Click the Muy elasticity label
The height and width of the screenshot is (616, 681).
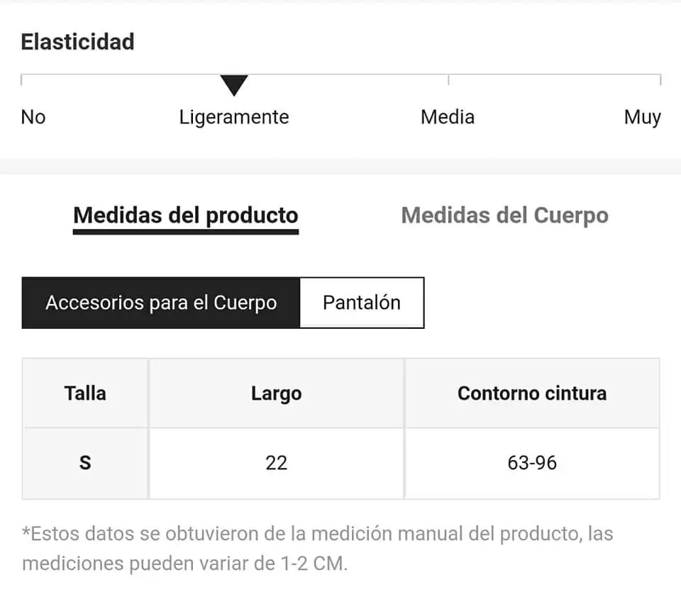point(643,117)
